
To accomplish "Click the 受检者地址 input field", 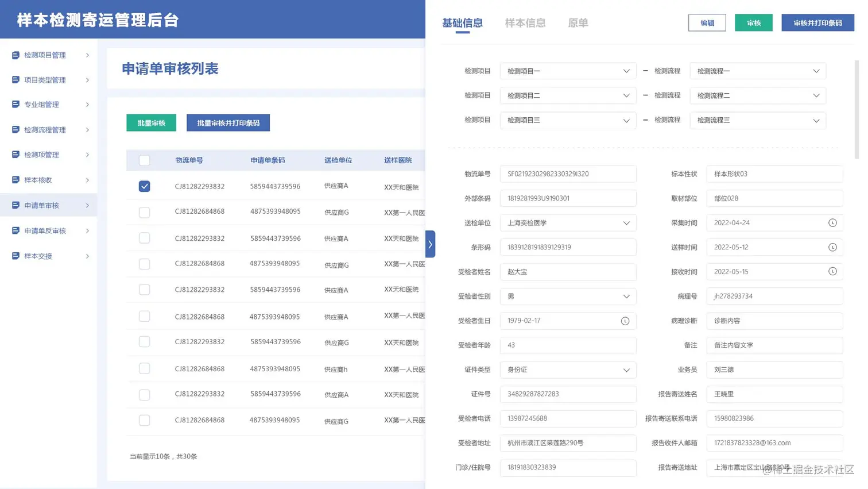I will (x=568, y=443).
